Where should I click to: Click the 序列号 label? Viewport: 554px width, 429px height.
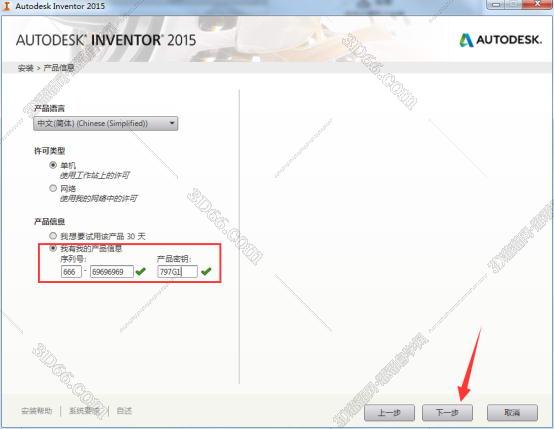[x=73, y=259]
